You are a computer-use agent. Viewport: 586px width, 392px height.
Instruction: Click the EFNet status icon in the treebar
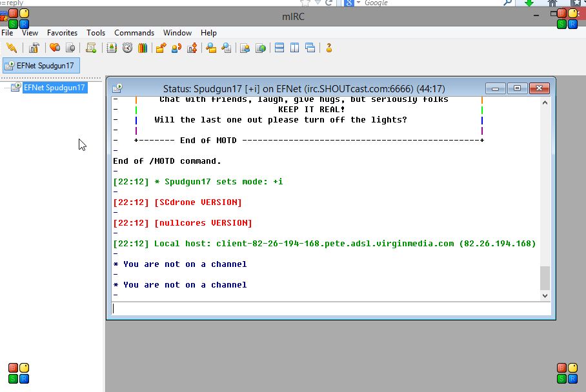point(15,87)
